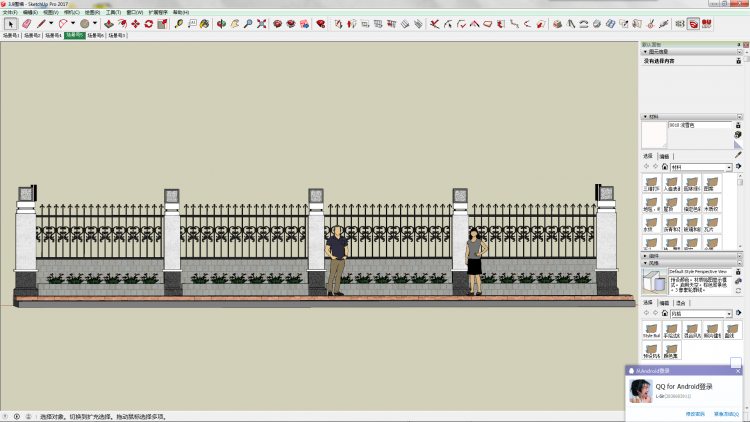Open the Style Builder styles folder
Image resolution: width=750 pixels, height=422 pixels.
[651, 331]
